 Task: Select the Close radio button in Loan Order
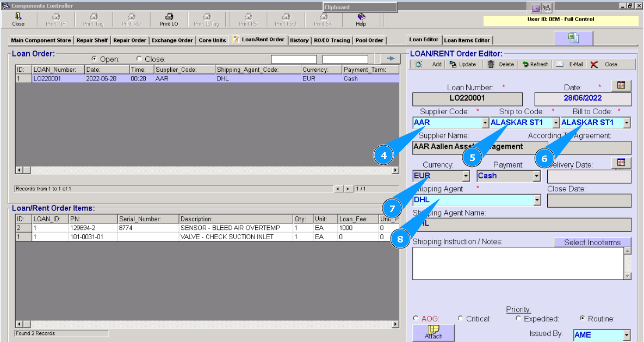coord(139,59)
